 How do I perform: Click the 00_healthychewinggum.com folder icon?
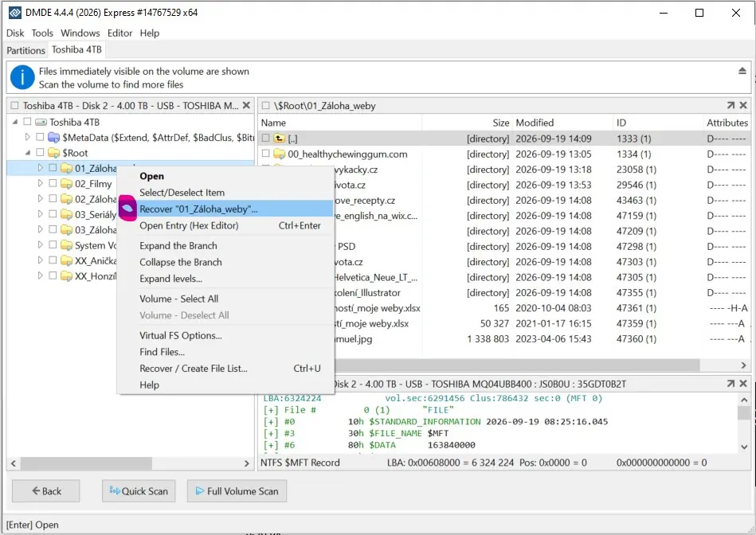coord(279,154)
